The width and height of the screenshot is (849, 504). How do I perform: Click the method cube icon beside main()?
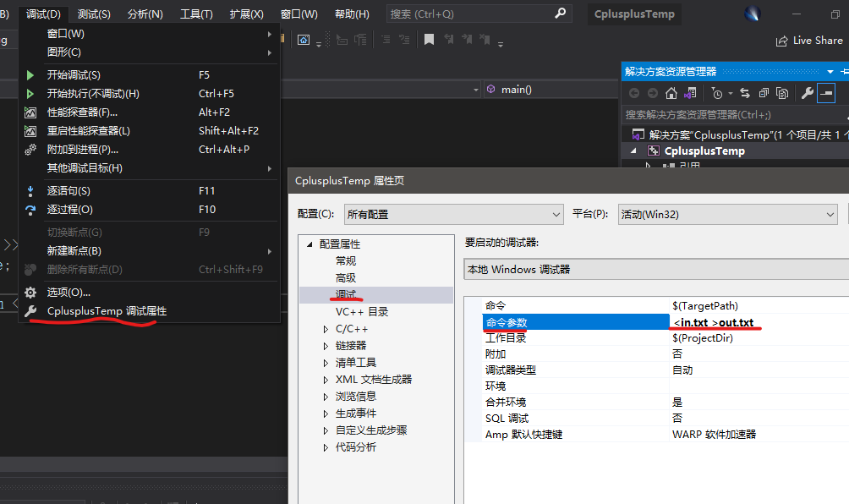click(x=490, y=89)
